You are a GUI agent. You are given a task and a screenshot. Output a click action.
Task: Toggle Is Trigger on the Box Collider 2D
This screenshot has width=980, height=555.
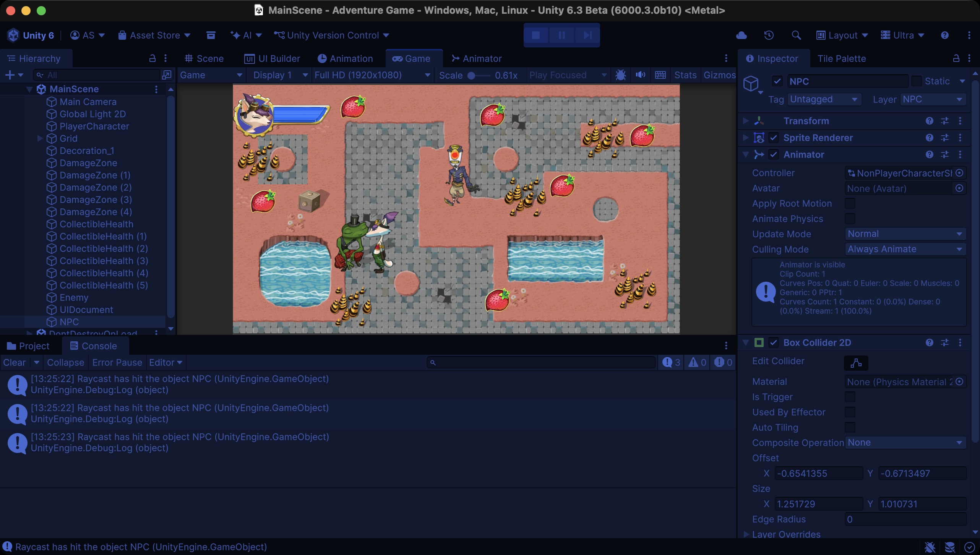[x=850, y=397]
